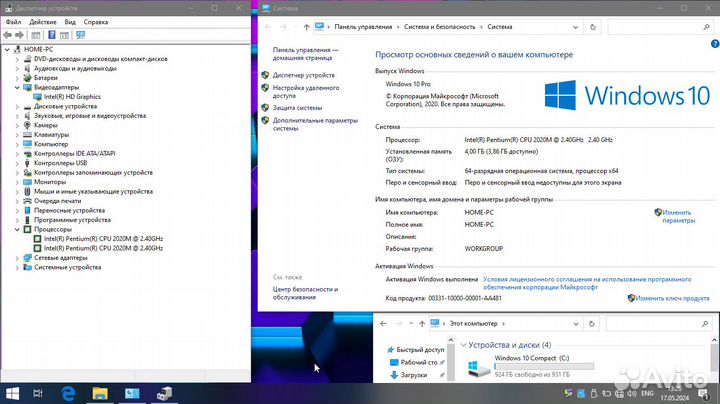Click C: drive free space usage bar
This screenshot has height=404, width=720.
click(x=544, y=366)
